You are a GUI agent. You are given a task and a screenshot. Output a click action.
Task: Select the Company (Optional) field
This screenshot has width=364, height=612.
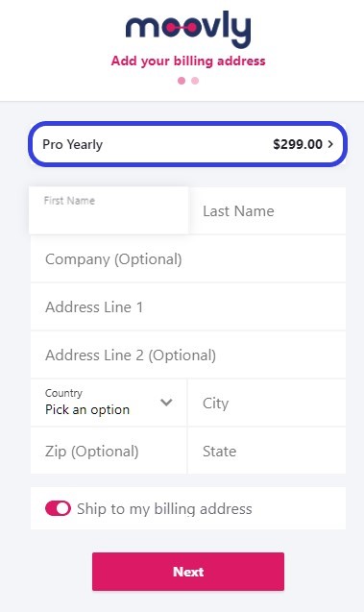click(188, 258)
